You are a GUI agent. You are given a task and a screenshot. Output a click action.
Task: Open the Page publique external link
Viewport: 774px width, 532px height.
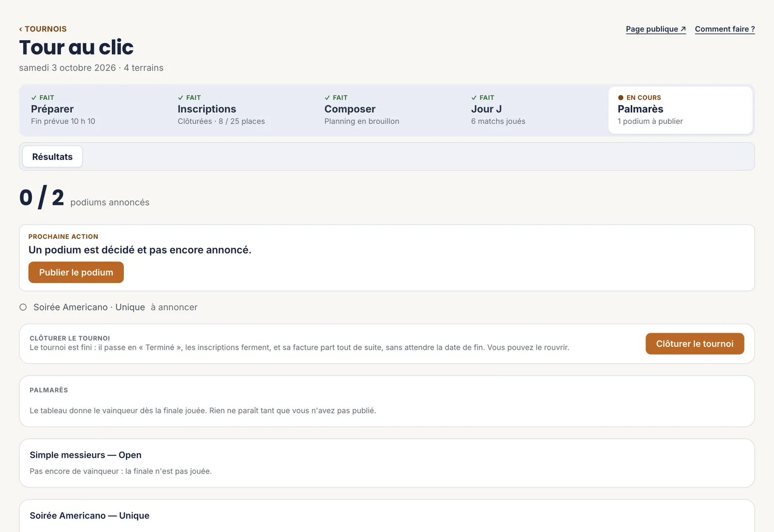click(655, 29)
